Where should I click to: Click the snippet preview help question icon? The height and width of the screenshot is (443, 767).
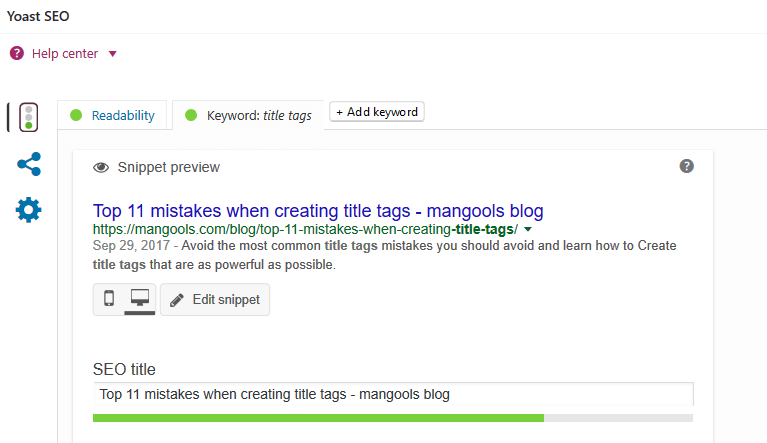pyautogui.click(x=687, y=166)
